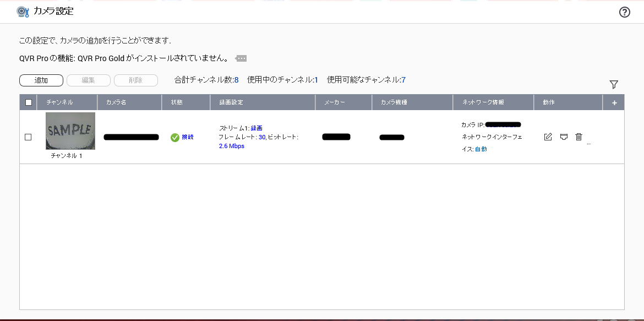Click the チャンネル 1 label
This screenshot has height=321, width=644.
point(67,156)
